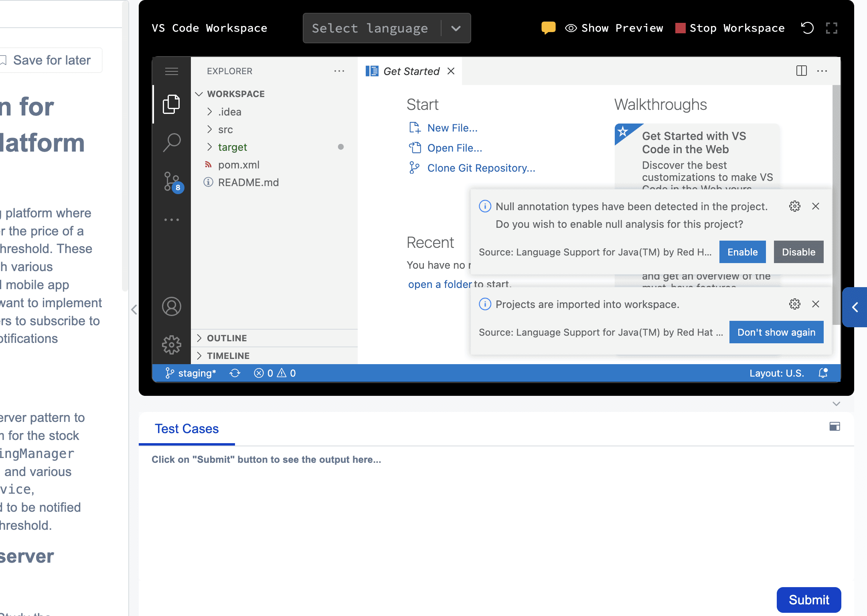Viewport: 867px width, 616px height.
Task: Open the Select language dropdown
Action: click(387, 28)
